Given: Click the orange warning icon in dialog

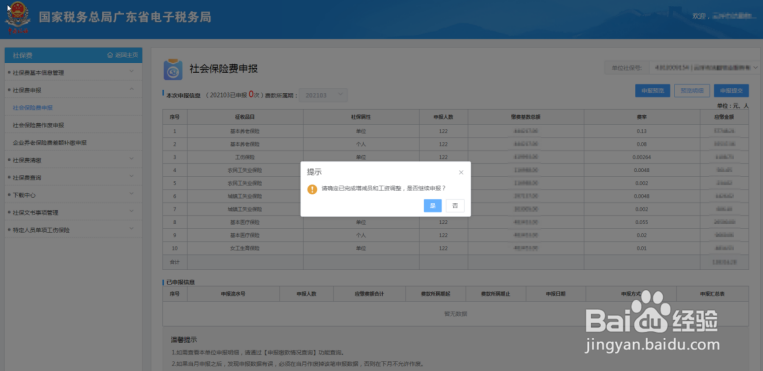Looking at the screenshot, I should coord(312,189).
